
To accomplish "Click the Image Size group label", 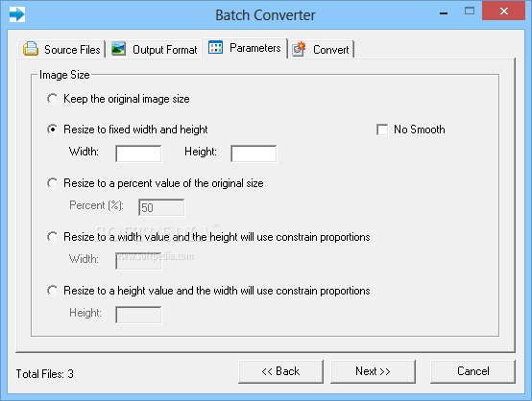I will (64, 75).
